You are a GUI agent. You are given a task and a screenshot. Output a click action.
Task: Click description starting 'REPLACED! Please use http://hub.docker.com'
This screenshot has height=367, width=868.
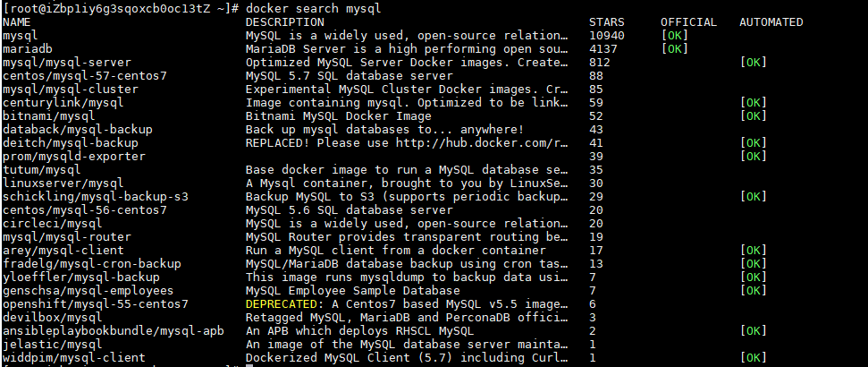407,143
